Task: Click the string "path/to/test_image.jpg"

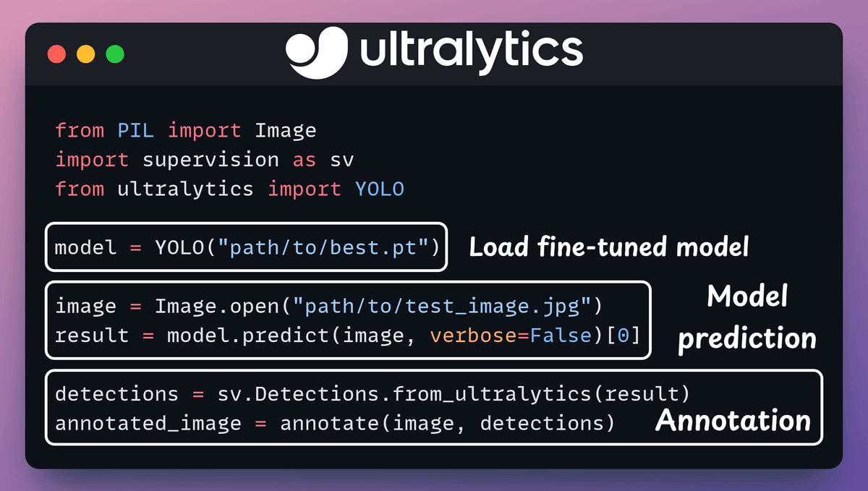Action: (x=441, y=306)
